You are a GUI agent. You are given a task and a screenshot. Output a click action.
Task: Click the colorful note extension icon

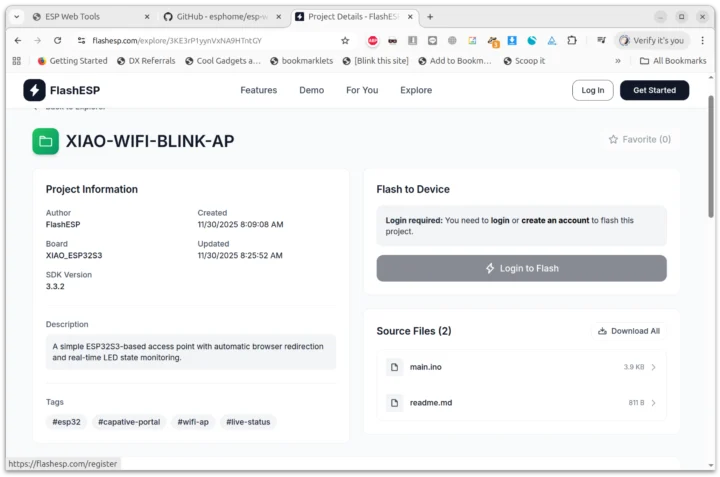coord(472,40)
